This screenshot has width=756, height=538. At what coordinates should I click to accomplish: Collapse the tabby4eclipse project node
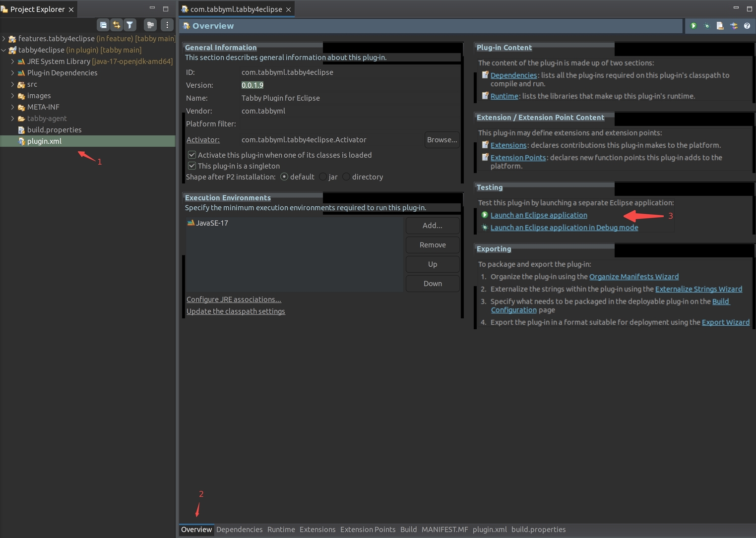[x=4, y=50]
